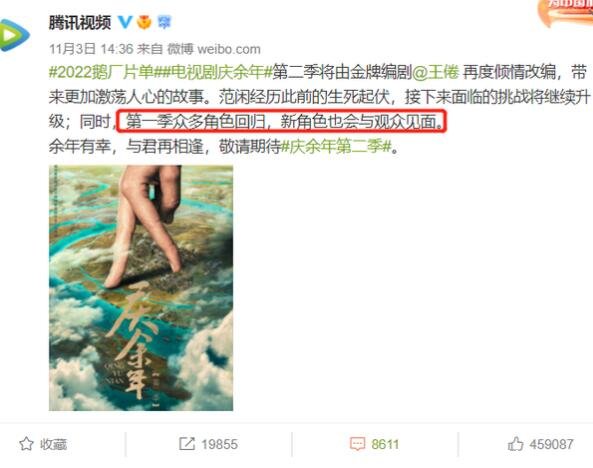
Task: Like the post with thumbs-up icon
Action: tap(515, 443)
